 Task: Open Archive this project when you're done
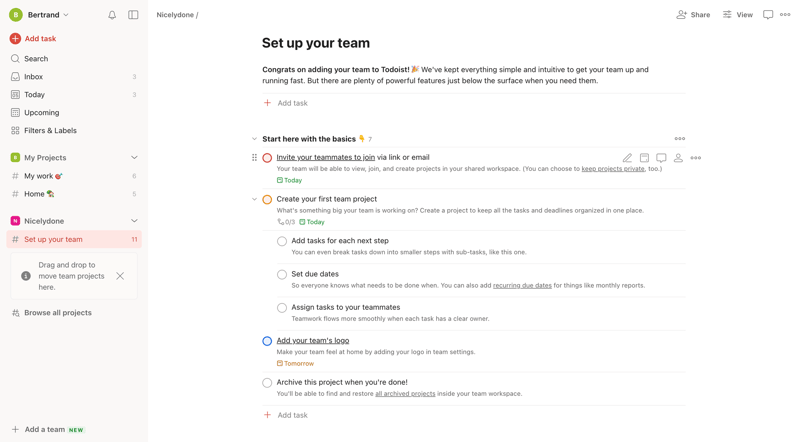click(x=342, y=382)
